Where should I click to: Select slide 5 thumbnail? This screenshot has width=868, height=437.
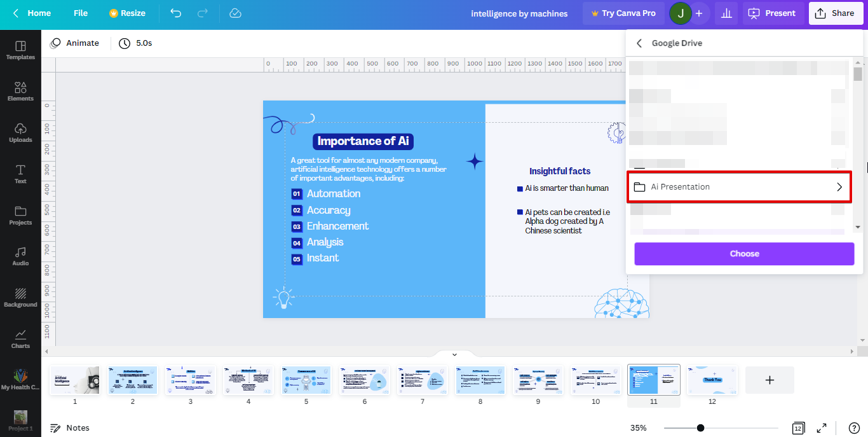click(x=306, y=380)
